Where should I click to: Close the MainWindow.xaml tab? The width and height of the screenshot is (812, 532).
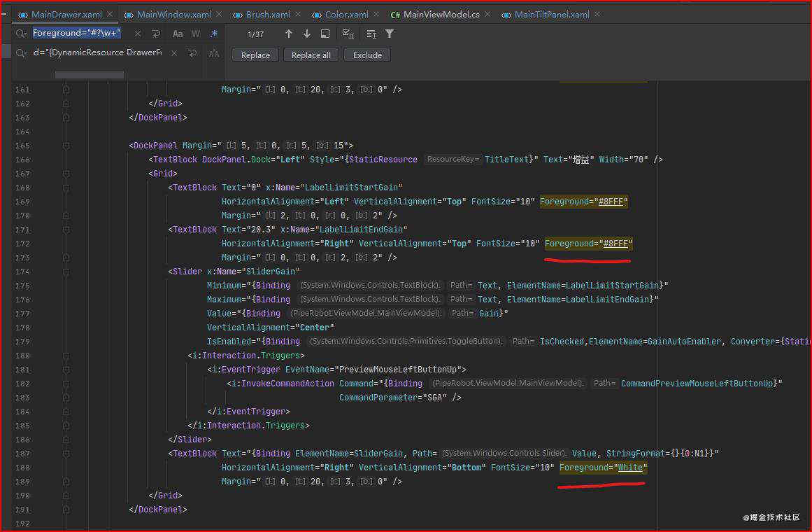coord(219,15)
